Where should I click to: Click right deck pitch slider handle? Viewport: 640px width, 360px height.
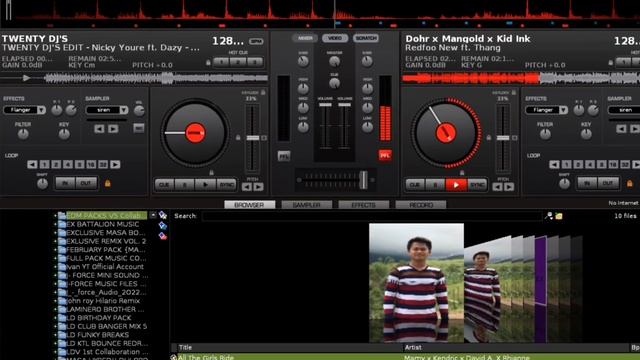pyautogui.click(x=503, y=138)
